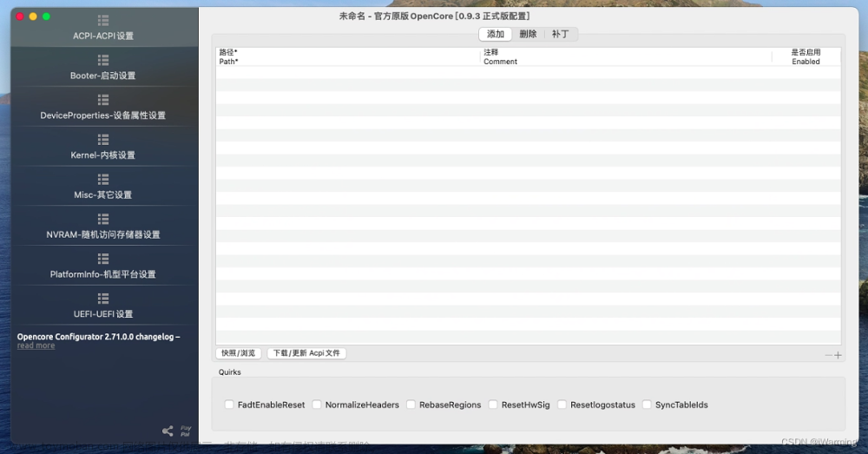Viewport: 868px width, 454px height.
Task: Open the Misc-其它设置 list icon
Action: pos(103,180)
